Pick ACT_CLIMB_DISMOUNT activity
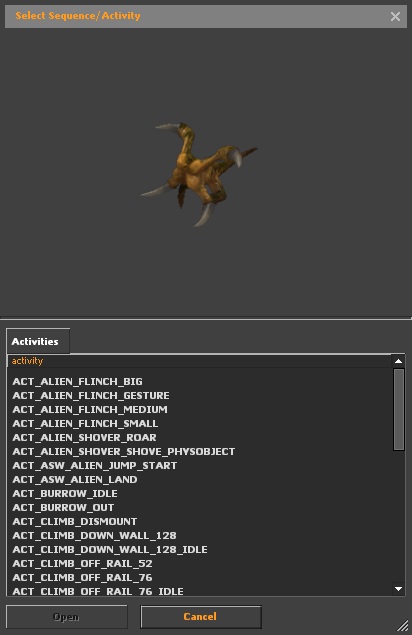Screen dimensions: 412x635 [200, 521]
